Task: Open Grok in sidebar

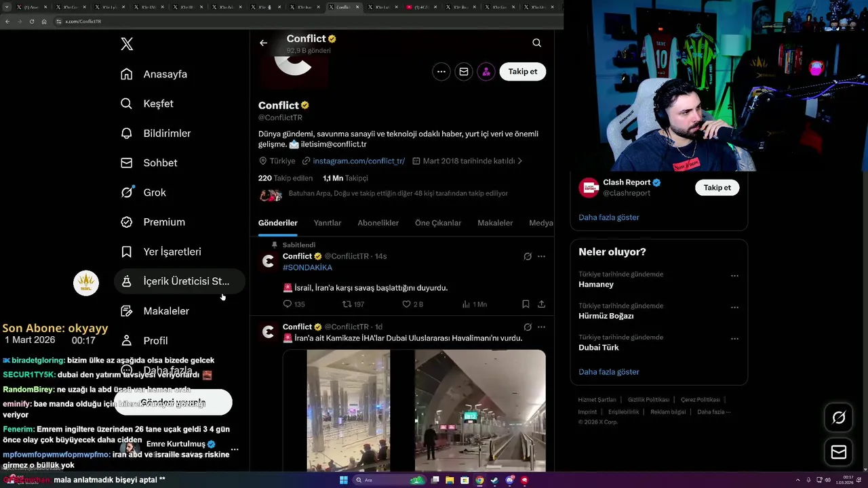Action: coord(143,192)
